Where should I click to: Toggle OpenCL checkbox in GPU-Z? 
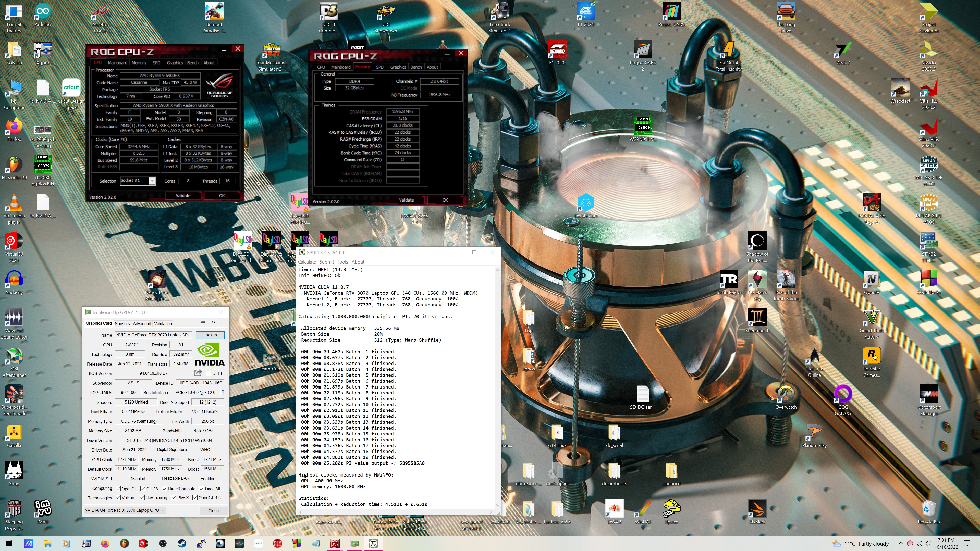(x=118, y=489)
